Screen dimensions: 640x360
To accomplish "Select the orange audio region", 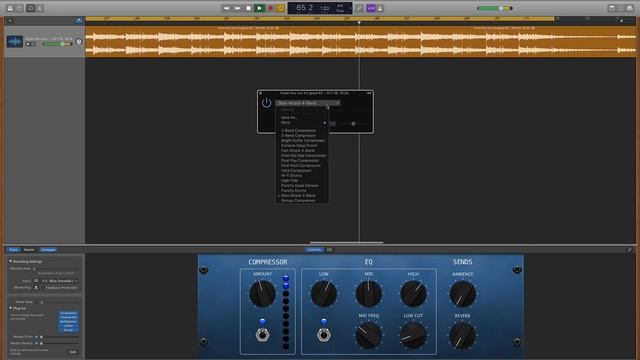I will click(x=361, y=41).
